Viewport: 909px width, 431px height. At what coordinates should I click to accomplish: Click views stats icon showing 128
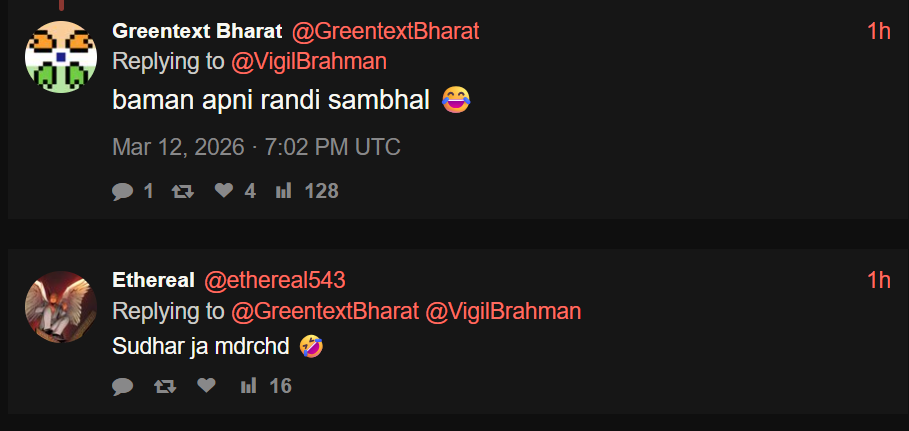[x=283, y=191]
